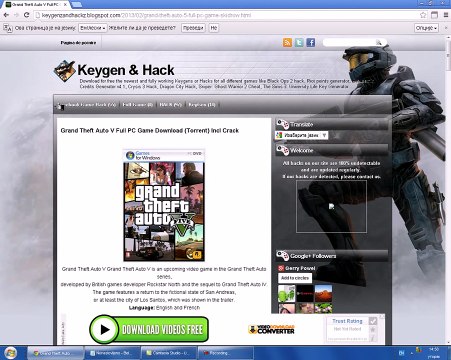Click the gamepad icon beside Welcome heading

pos(282,150)
